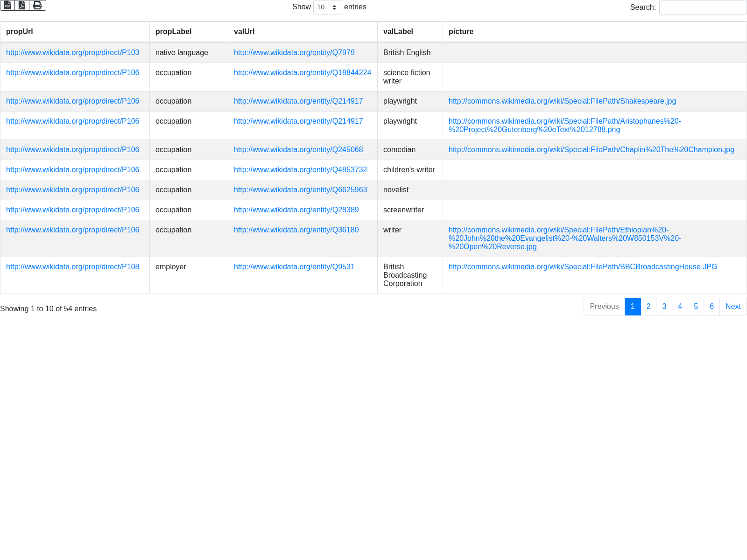Open the Q28389 screenwriter entity link
747x560 pixels.
click(x=296, y=210)
